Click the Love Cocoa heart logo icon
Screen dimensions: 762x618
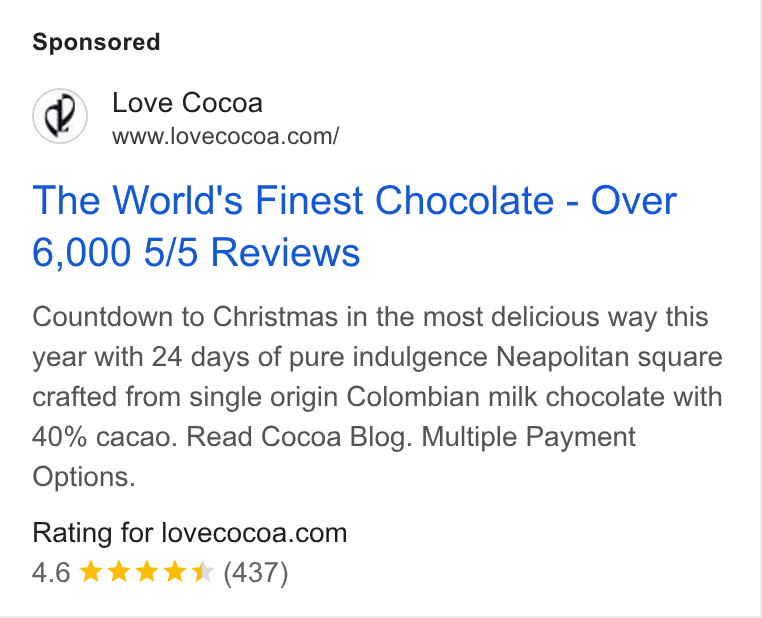pyautogui.click(x=60, y=116)
